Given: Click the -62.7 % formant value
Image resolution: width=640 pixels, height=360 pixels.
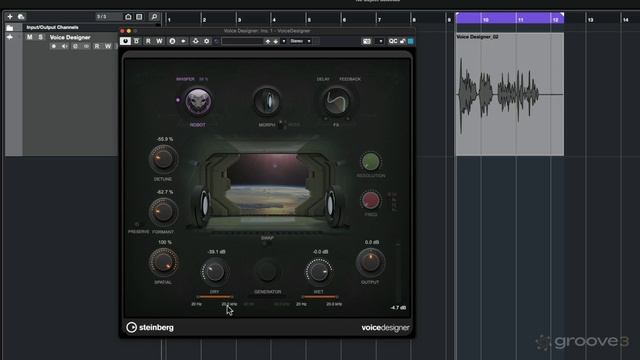Looking at the screenshot, I should (165, 192).
